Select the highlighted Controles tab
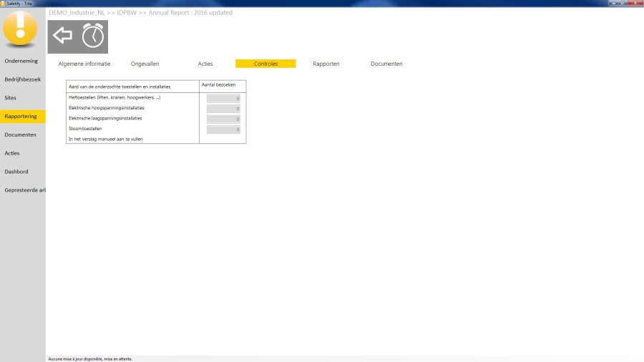Screen dimensions: 644x362 coord(265,64)
